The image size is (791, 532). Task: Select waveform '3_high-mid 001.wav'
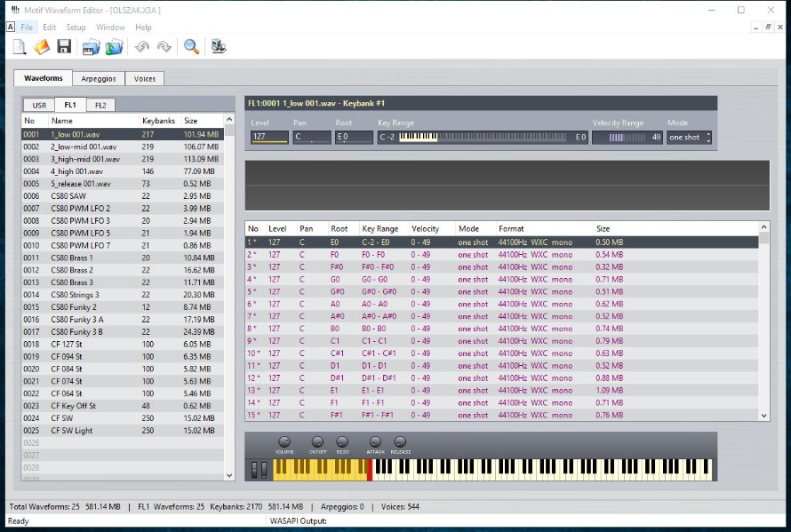click(123, 159)
